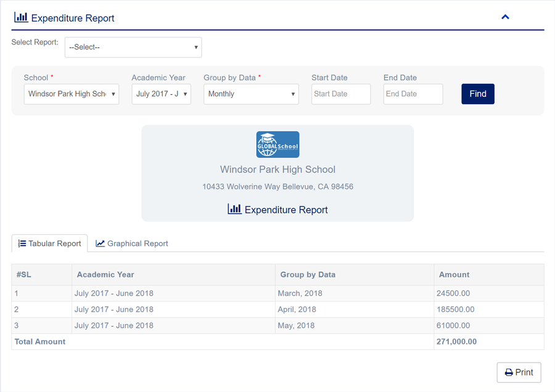Click the End Date input field
The image size is (555, 392).
413,94
